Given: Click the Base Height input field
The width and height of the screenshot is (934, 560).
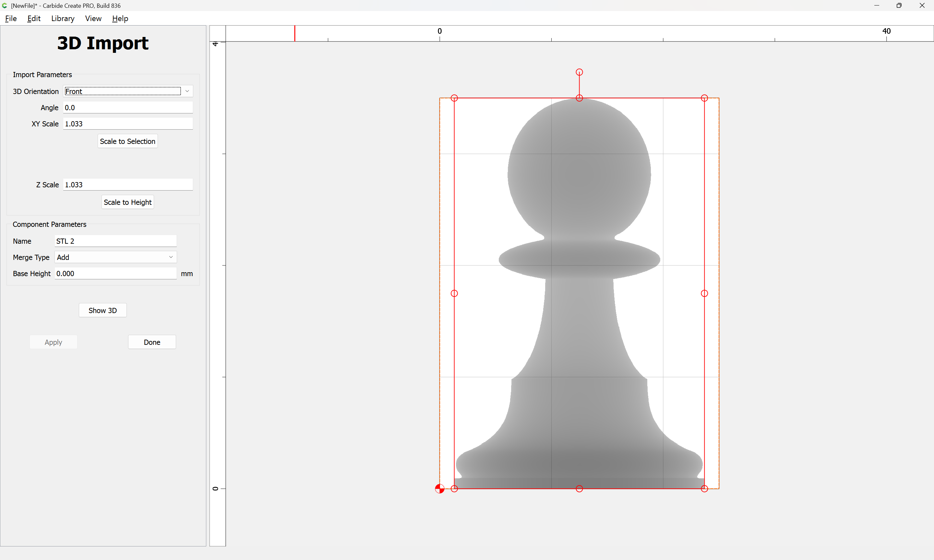Looking at the screenshot, I should pyautogui.click(x=115, y=274).
